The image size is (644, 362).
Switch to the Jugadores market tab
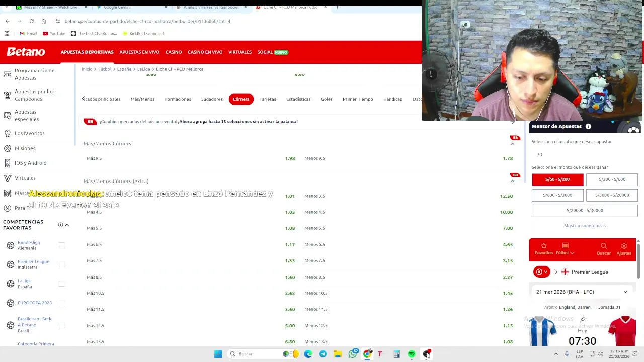(212, 99)
